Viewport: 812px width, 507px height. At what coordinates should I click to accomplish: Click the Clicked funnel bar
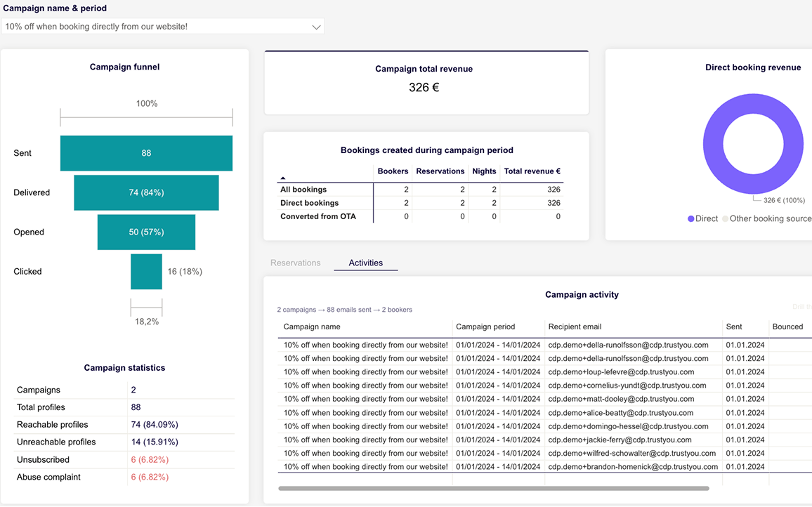(x=146, y=272)
